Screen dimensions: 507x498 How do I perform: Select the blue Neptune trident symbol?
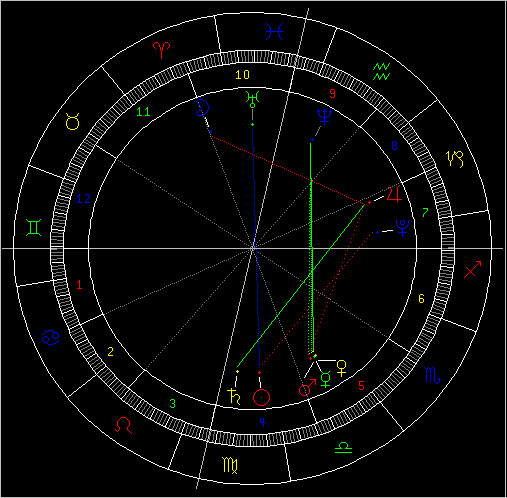(x=324, y=117)
